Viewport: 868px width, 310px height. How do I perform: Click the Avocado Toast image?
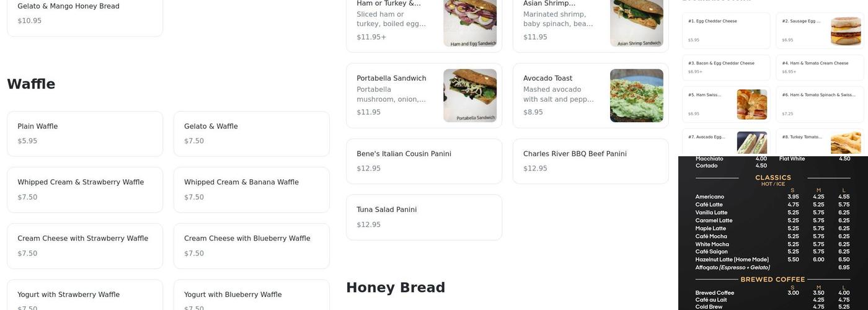tap(637, 95)
